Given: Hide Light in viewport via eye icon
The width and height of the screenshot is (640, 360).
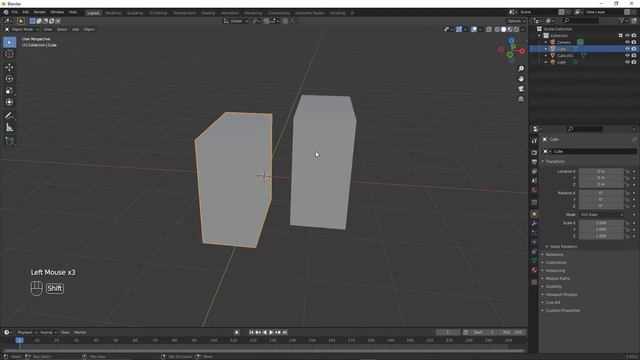Looking at the screenshot, I should (627, 62).
